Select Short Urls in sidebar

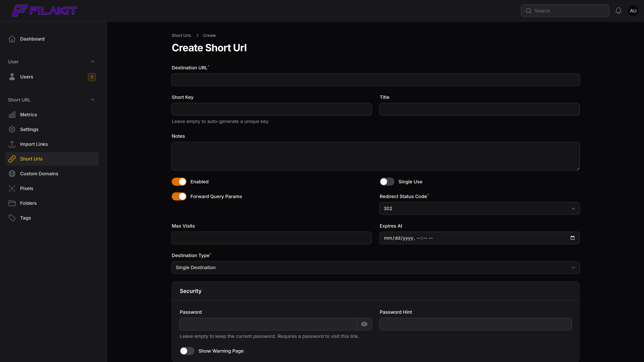coord(52,159)
